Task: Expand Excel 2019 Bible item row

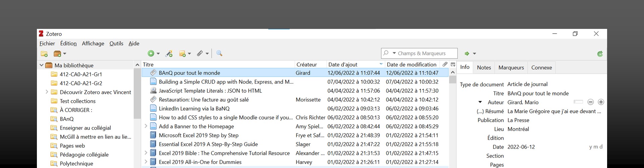Action: [146, 153]
